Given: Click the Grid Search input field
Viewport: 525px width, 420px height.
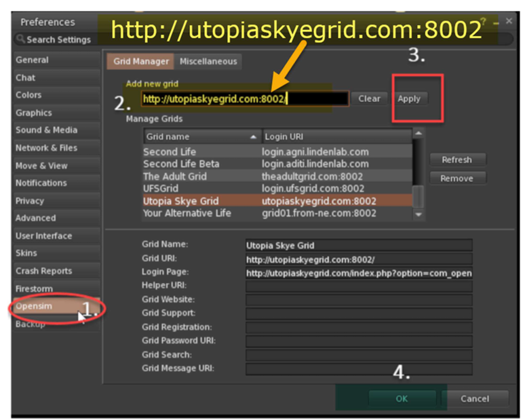Looking at the screenshot, I should (359, 355).
